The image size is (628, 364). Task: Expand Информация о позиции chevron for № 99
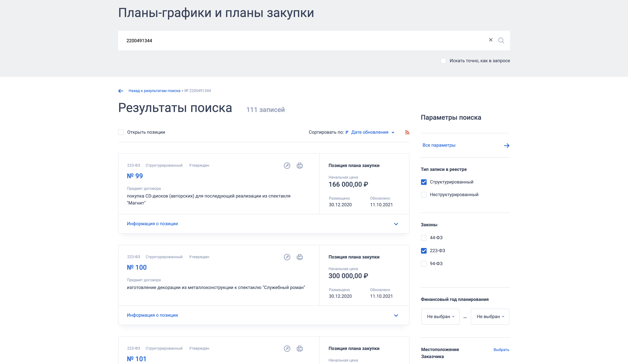tap(396, 224)
